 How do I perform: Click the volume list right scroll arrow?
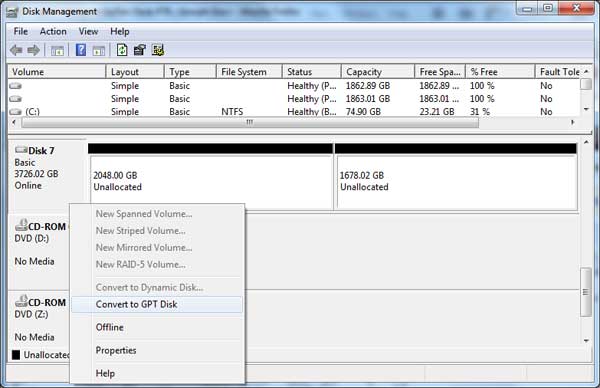572,122
